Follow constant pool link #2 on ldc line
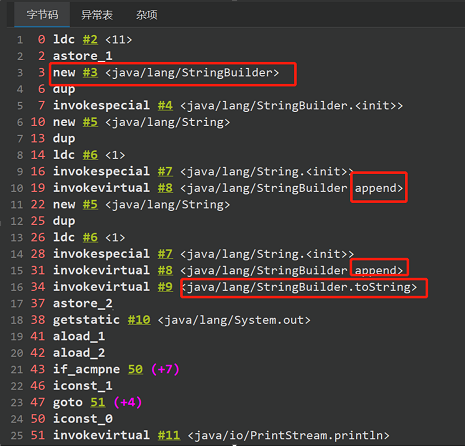 pos(90,40)
